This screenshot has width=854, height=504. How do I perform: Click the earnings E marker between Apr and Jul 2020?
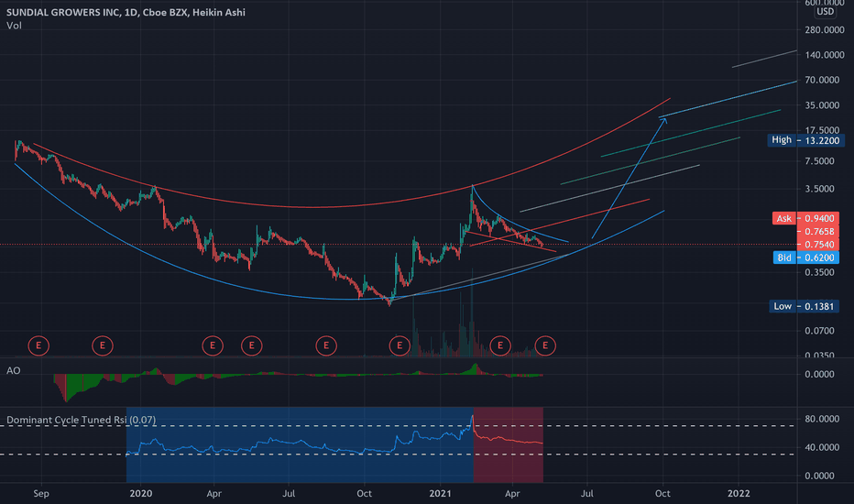click(252, 345)
